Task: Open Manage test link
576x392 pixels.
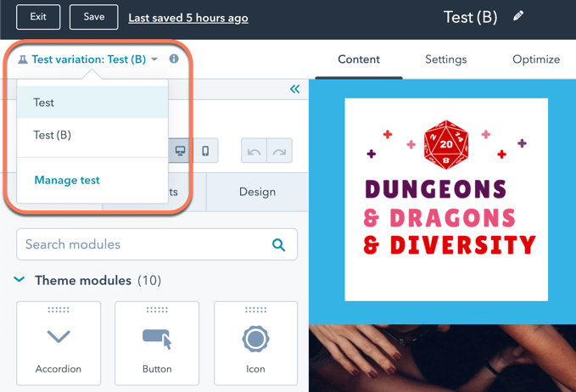Action: coord(67,180)
